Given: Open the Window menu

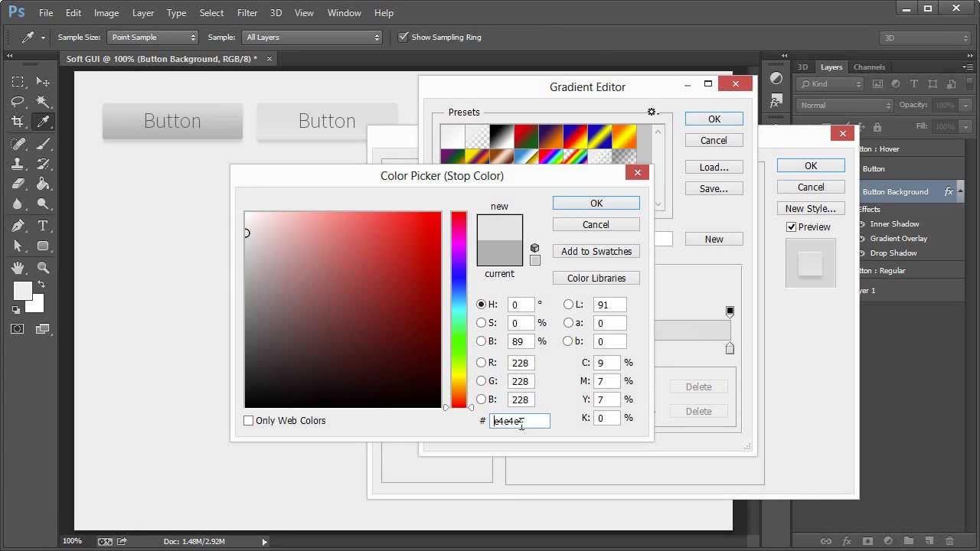Looking at the screenshot, I should point(345,13).
